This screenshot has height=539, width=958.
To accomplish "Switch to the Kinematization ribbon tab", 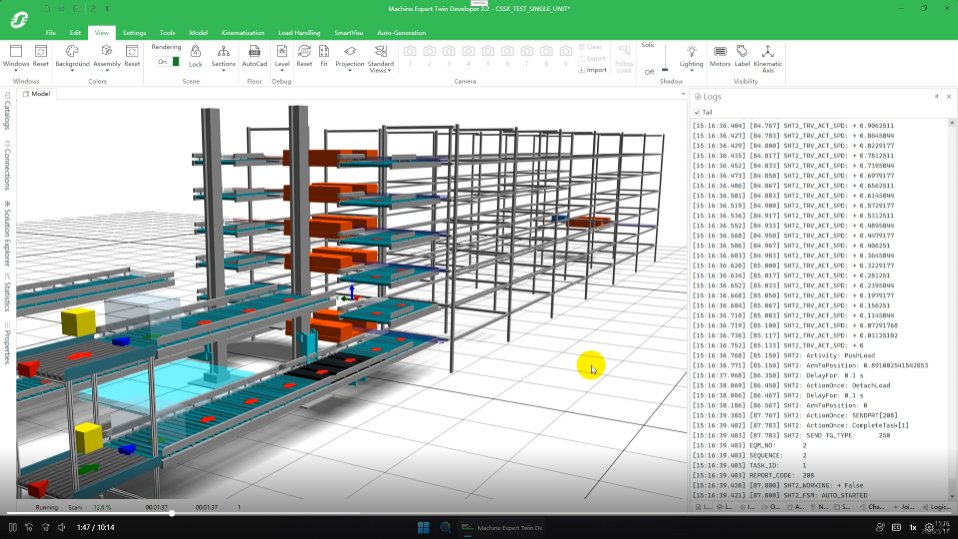I will point(243,32).
